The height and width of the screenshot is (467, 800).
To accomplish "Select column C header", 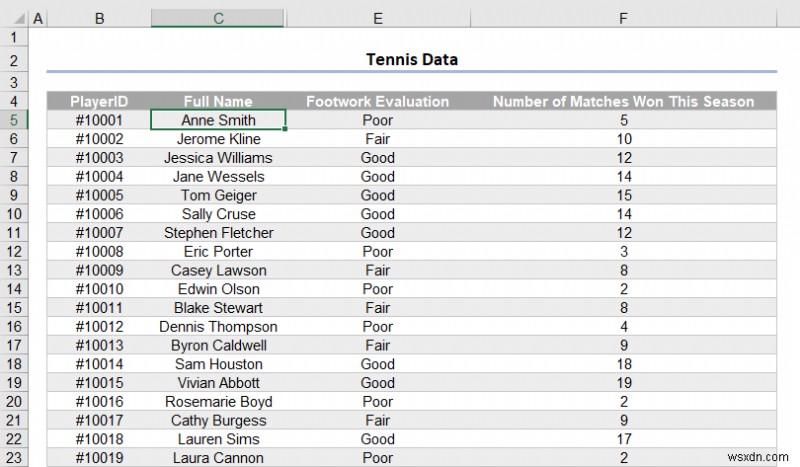I will click(x=218, y=19).
